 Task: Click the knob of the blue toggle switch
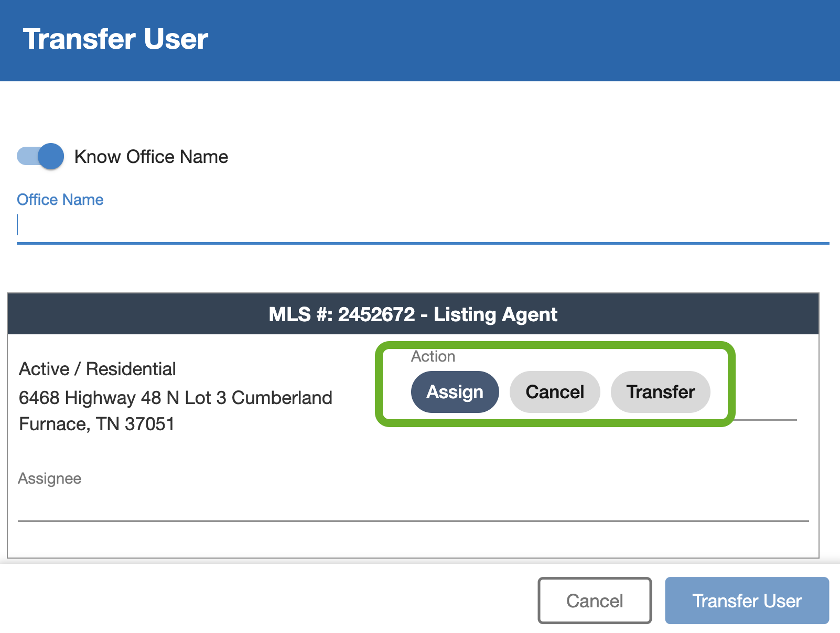tap(50, 156)
